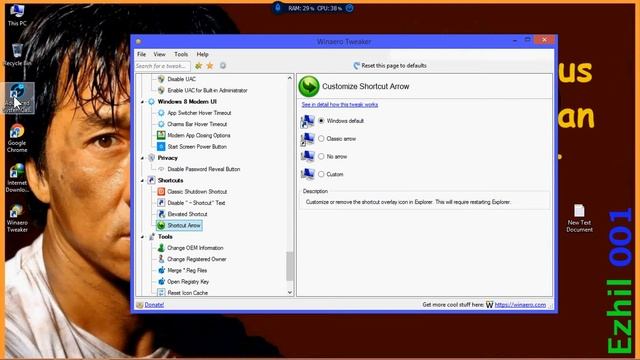The width and height of the screenshot is (640, 360).
Task: Select Disable Password Reveal Button text
Action: point(204,169)
